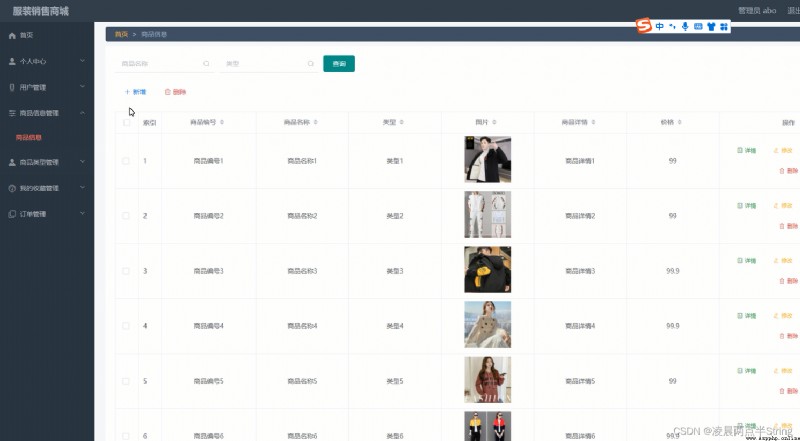Click the 个人中心 person icon
The width and height of the screenshot is (800, 441).
(12, 61)
